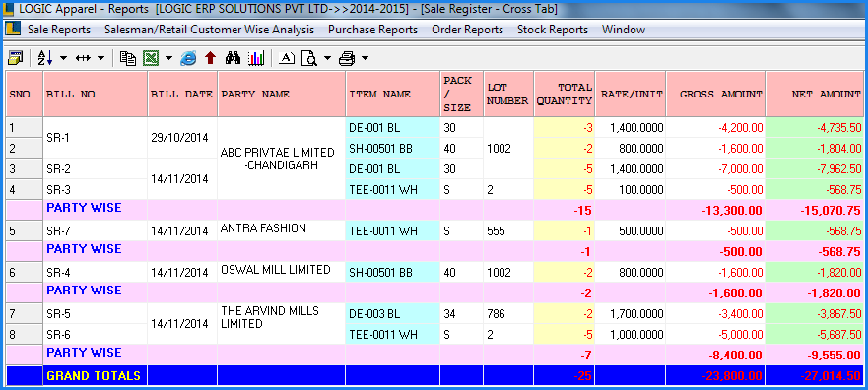Click lot number 786 cell
This screenshot has width=868, height=390.
tap(508, 313)
